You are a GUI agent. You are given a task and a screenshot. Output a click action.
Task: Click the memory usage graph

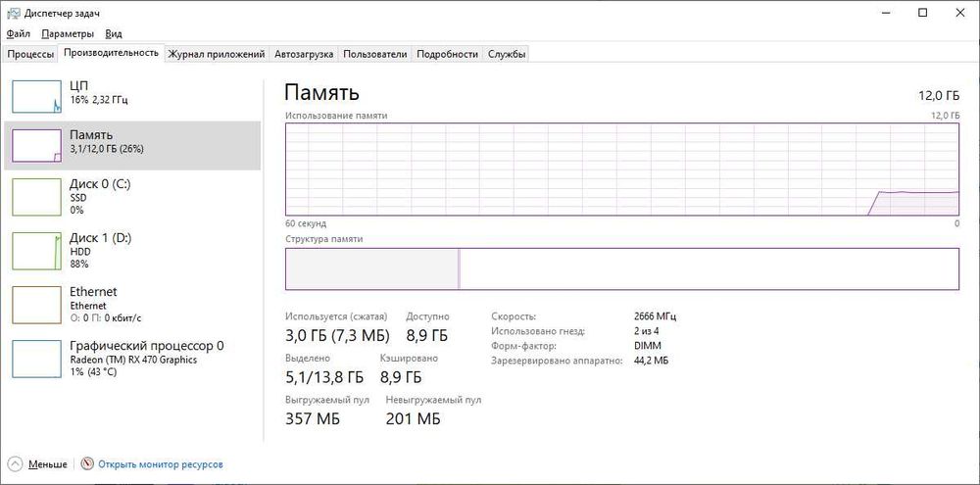click(x=622, y=170)
